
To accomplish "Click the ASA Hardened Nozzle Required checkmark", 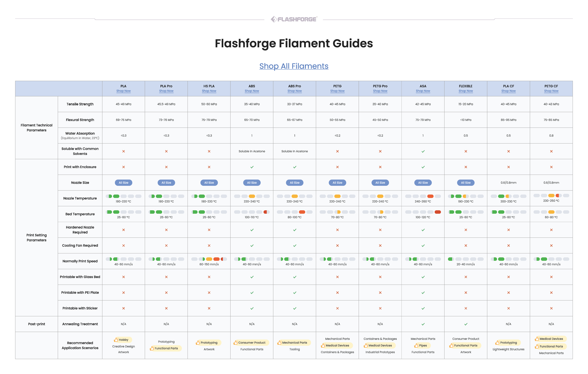I will pyautogui.click(x=423, y=230).
